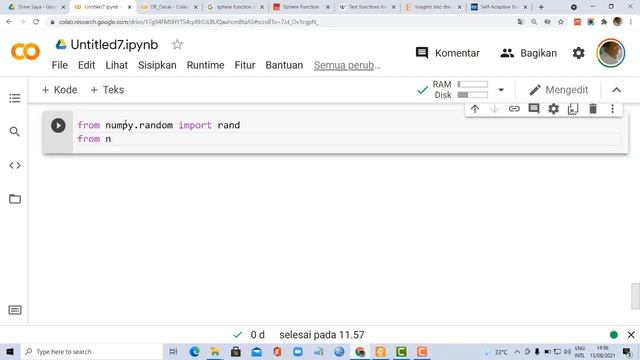Click the Windows taskbar search box
The height and width of the screenshot is (360, 640).
(92, 351)
